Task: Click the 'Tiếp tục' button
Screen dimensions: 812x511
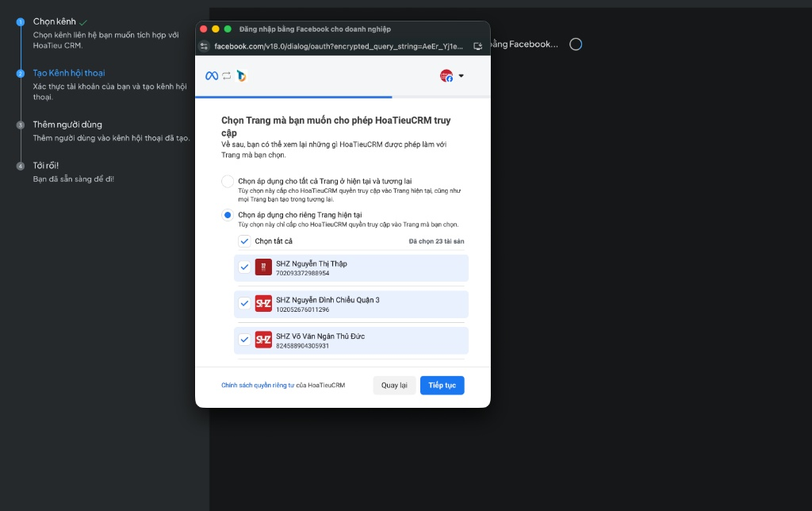Action: pos(442,385)
